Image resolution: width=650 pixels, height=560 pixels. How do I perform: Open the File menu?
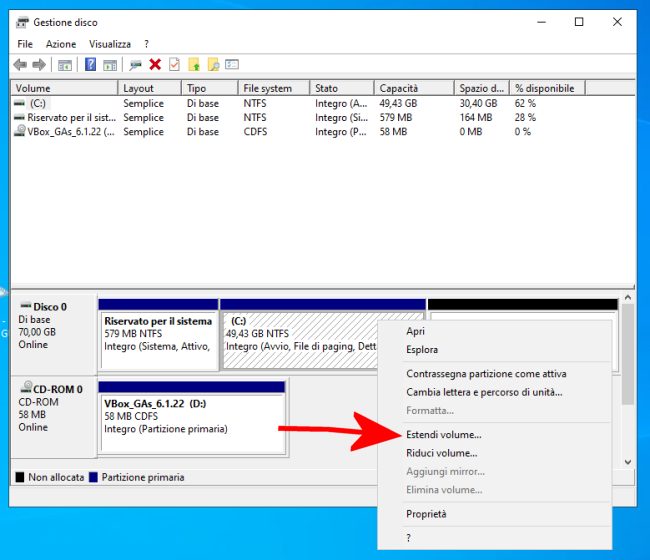(x=25, y=44)
